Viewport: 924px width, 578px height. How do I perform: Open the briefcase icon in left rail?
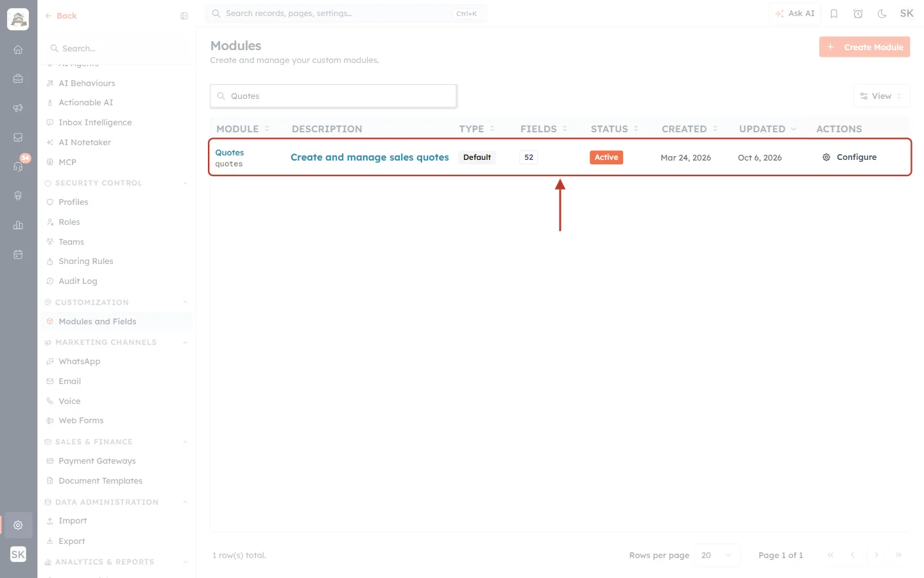pos(18,78)
